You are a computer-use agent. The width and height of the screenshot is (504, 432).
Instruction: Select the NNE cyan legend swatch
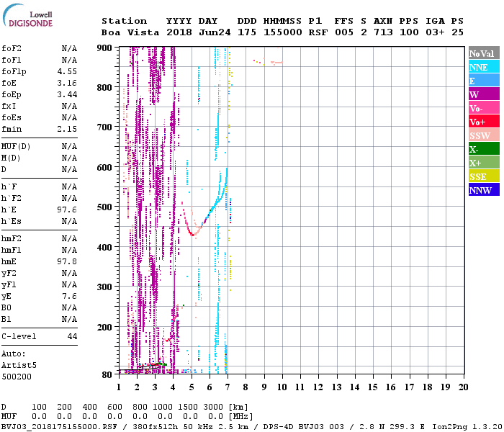pos(484,67)
